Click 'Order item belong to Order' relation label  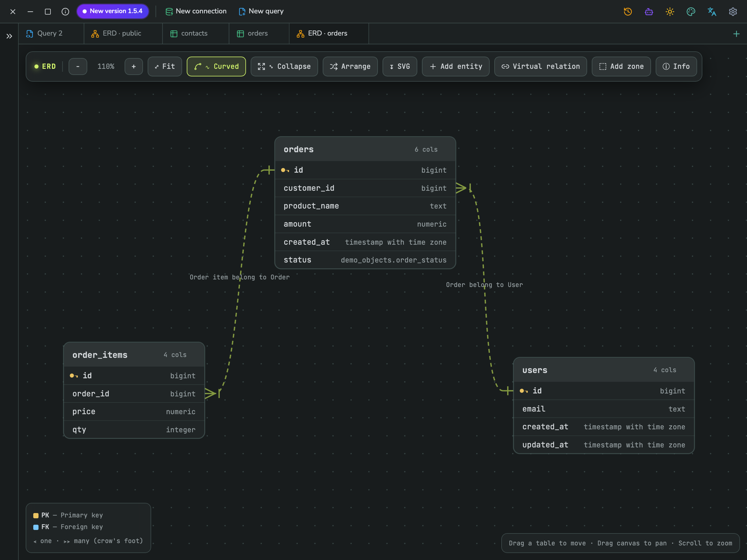(x=240, y=277)
